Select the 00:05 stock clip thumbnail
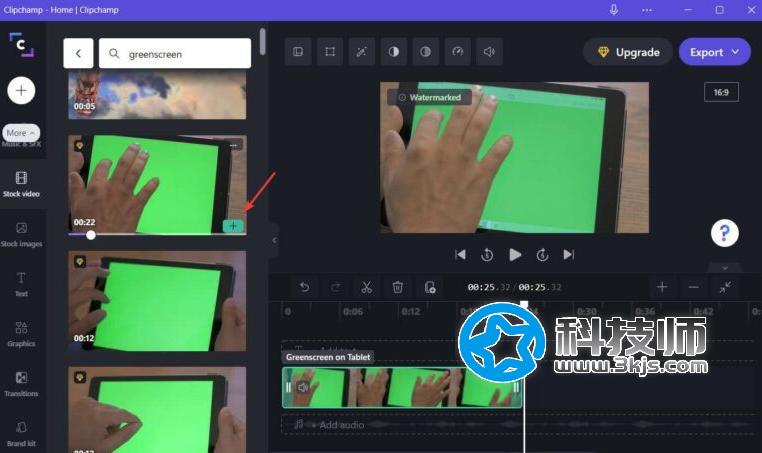The width and height of the screenshot is (762, 453). tap(157, 94)
